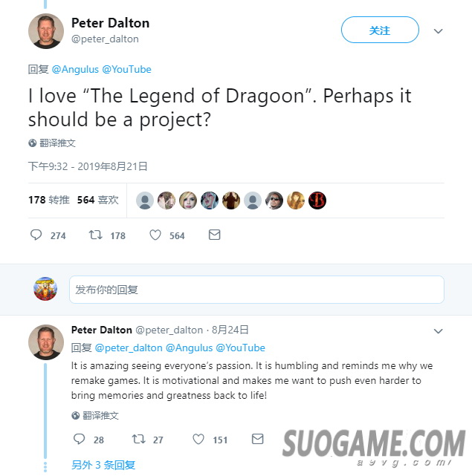The height and width of the screenshot is (476, 472).
Task: Expand the chevron menu on August 24 reply
Action: (438, 331)
